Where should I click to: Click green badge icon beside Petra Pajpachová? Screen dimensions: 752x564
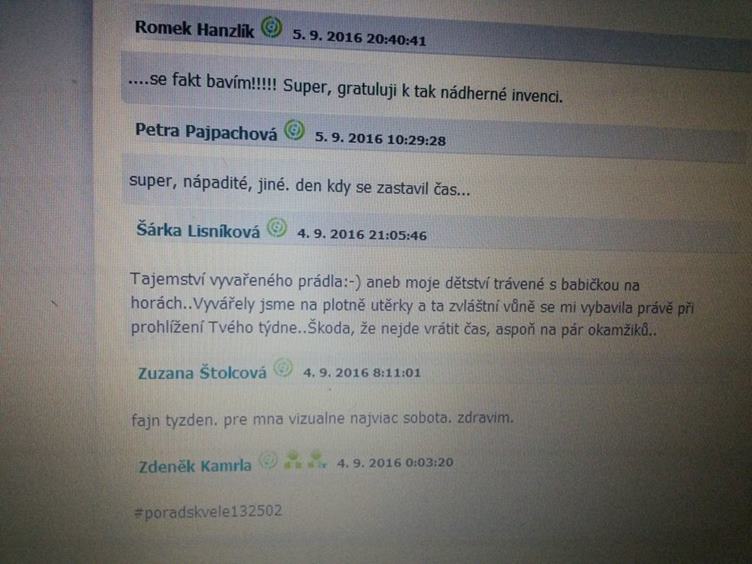[294, 130]
